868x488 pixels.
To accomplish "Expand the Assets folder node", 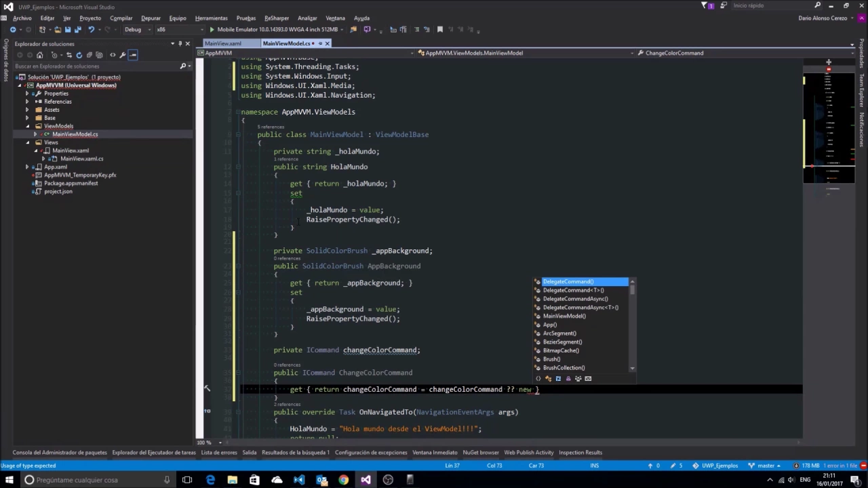I will tap(28, 110).
